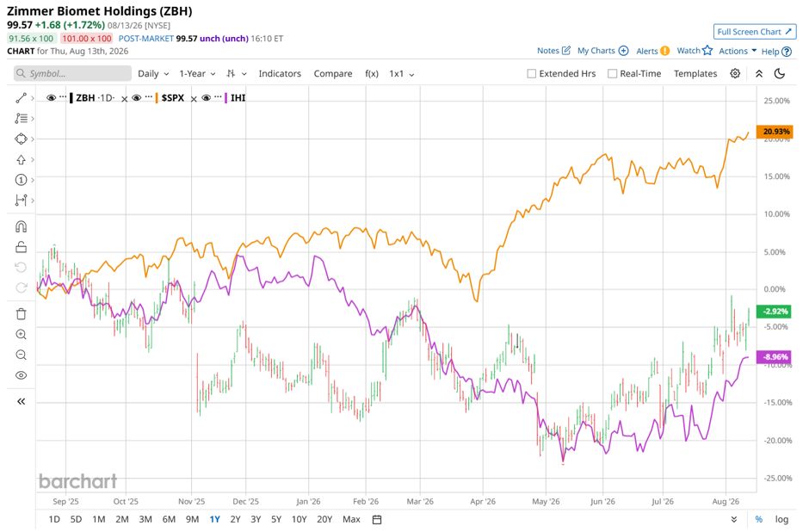This screenshot has width=809, height=532.
Task: Open the ZBH series options ellipsis
Action: [63, 97]
